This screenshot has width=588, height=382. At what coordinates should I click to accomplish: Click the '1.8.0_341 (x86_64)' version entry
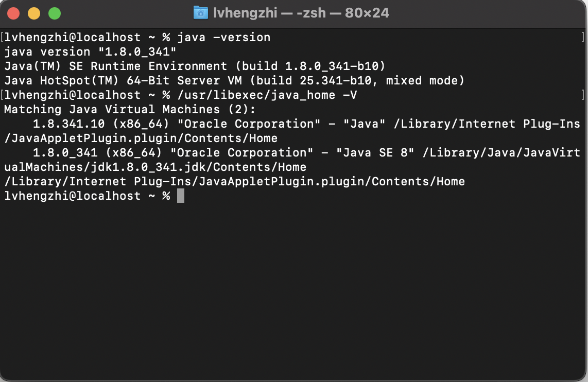click(98, 152)
